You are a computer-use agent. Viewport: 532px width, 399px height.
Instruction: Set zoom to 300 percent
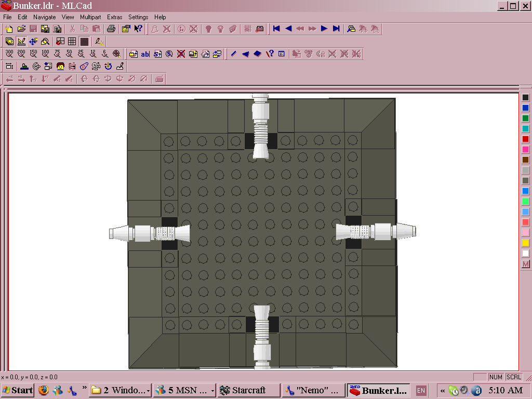point(9,54)
